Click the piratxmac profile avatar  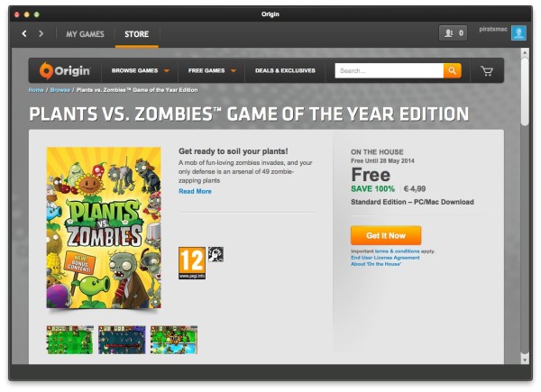pos(518,33)
